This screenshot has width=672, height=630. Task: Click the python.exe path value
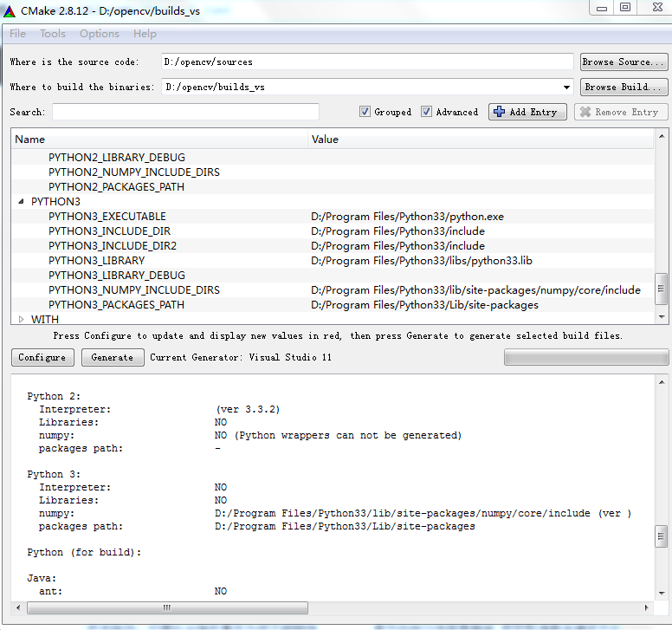[407, 216]
